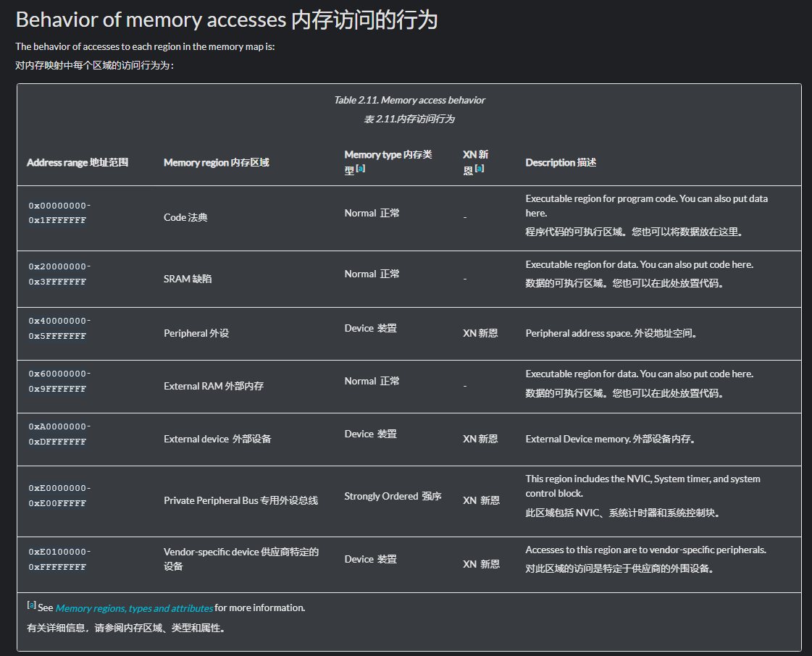
Task: Click the footnote [a] marker before See
Action: [31, 605]
